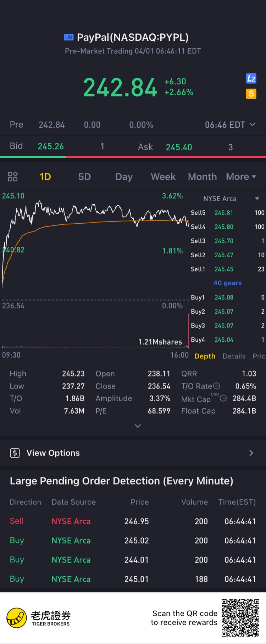Tap the QR code for rewards
The width and height of the screenshot is (266, 644).
point(240,617)
